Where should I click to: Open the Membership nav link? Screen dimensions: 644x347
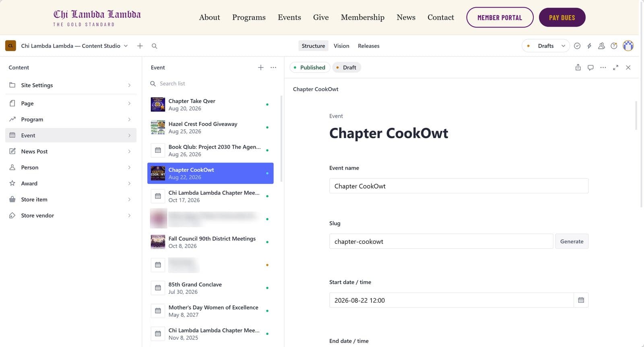[x=363, y=17]
